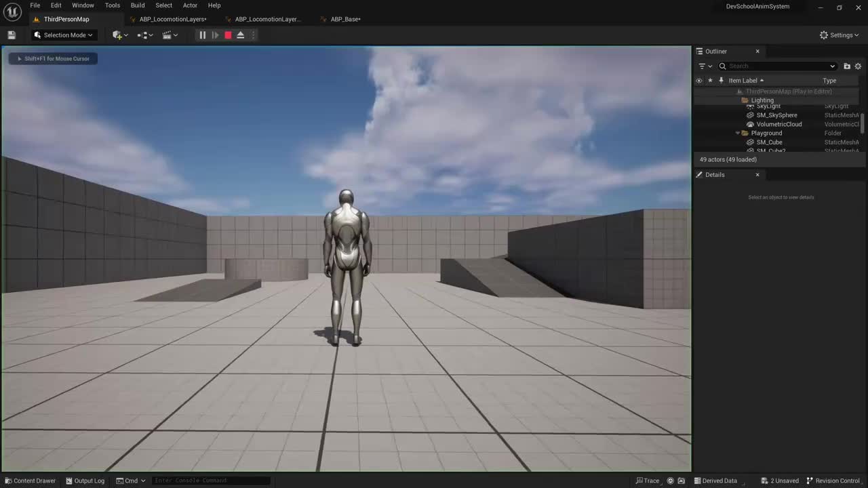Focus the Enter Console Command field
The height and width of the screenshot is (488, 868).
point(210,481)
